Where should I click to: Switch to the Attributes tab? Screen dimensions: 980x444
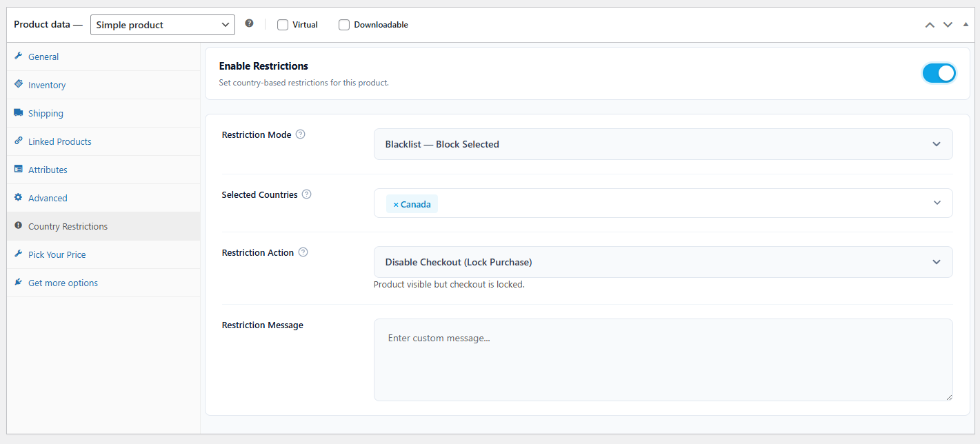[x=48, y=170]
